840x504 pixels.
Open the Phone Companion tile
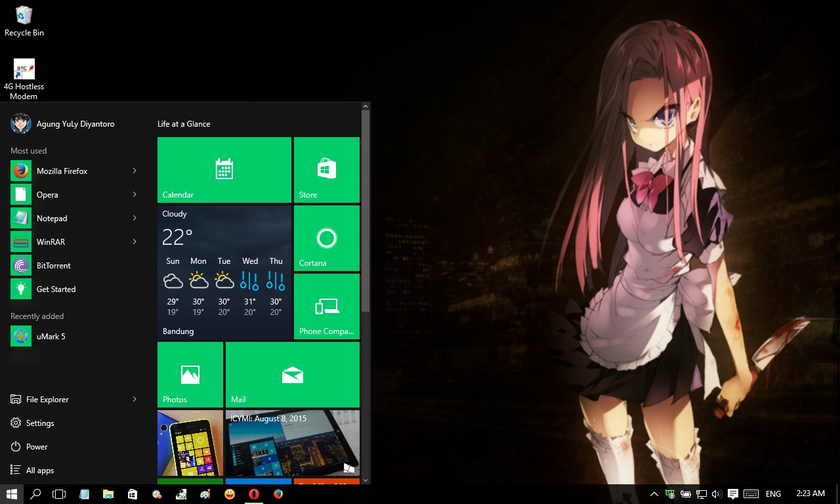[327, 306]
